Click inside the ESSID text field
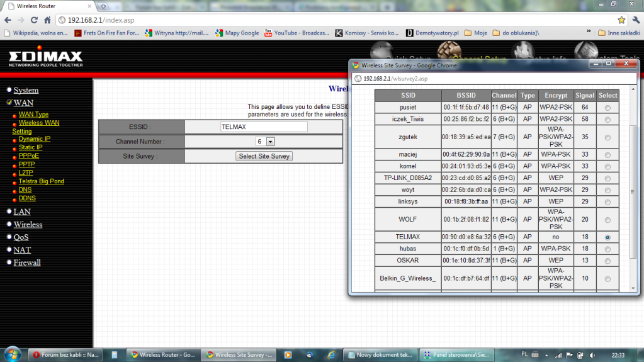 coord(263,127)
